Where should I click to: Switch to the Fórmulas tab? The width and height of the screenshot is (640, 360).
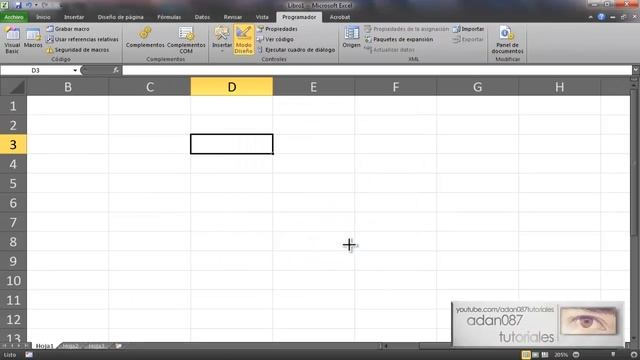[169, 17]
